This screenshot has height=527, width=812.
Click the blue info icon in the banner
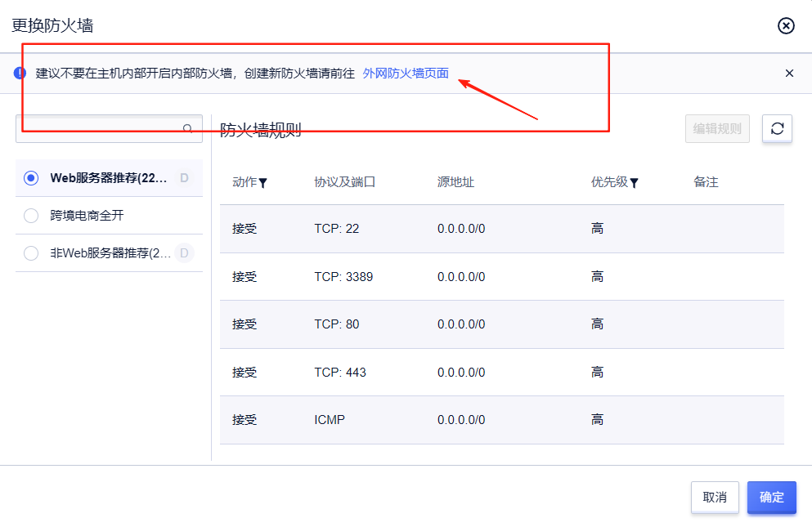[18, 73]
